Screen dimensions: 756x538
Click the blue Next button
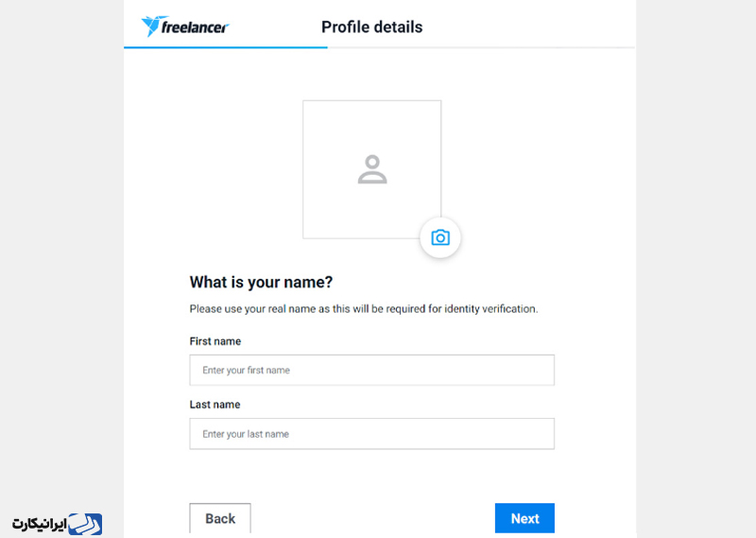pos(524,518)
